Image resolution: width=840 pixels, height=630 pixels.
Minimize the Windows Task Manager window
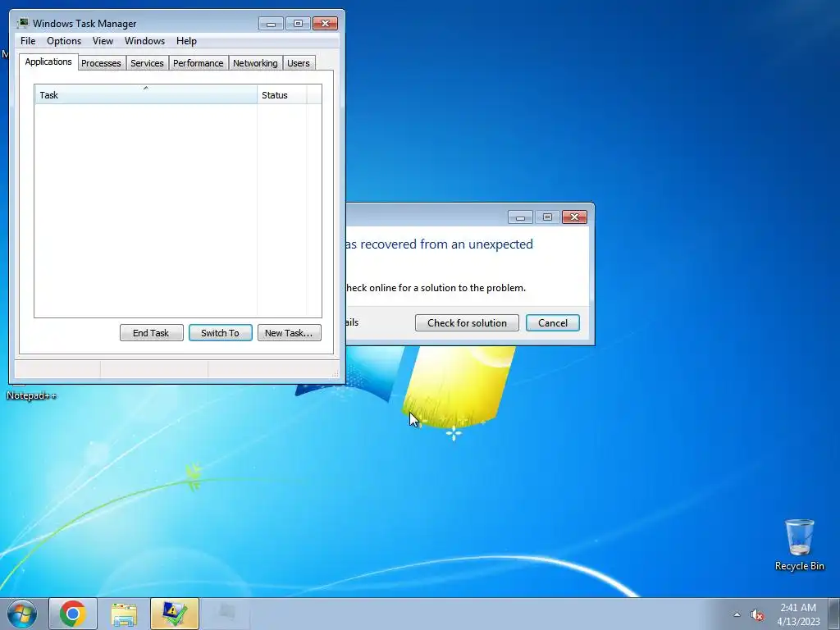coord(271,24)
